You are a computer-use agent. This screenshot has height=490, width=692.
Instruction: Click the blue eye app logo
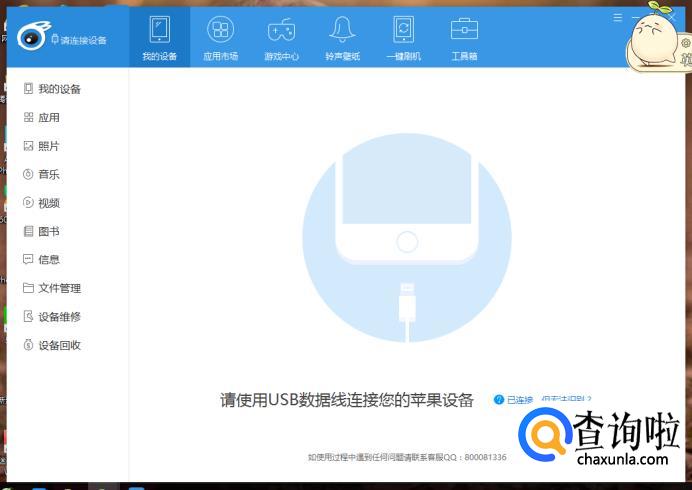tap(29, 36)
